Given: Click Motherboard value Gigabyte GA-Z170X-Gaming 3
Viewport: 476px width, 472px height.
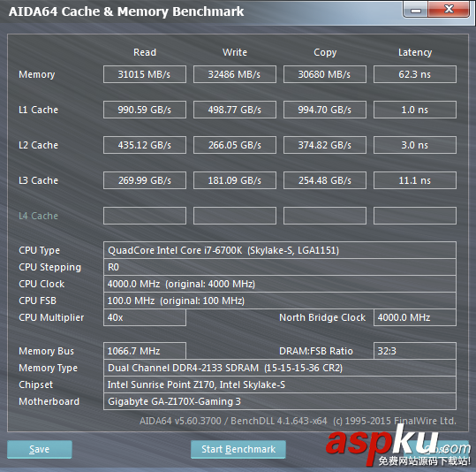Looking at the screenshot, I should point(280,401).
